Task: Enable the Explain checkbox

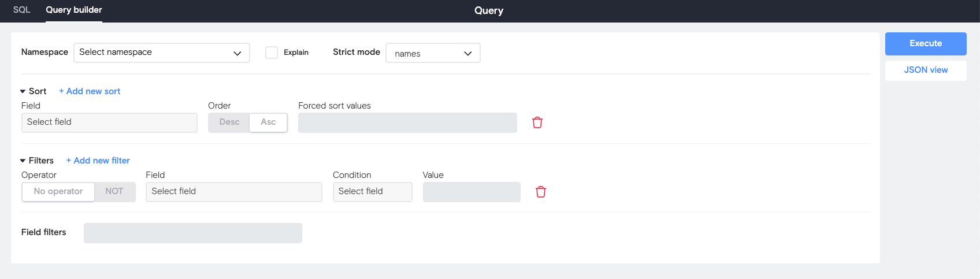Action: (x=272, y=53)
